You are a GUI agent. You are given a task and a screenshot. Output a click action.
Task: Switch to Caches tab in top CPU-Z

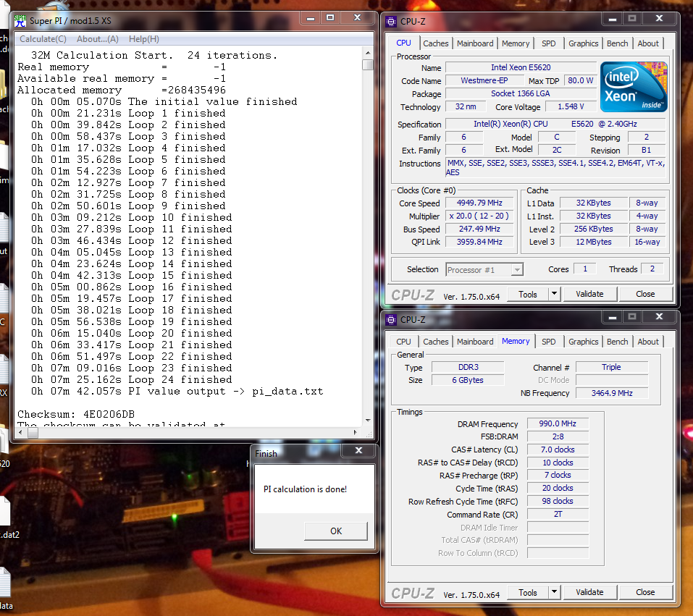[435, 43]
